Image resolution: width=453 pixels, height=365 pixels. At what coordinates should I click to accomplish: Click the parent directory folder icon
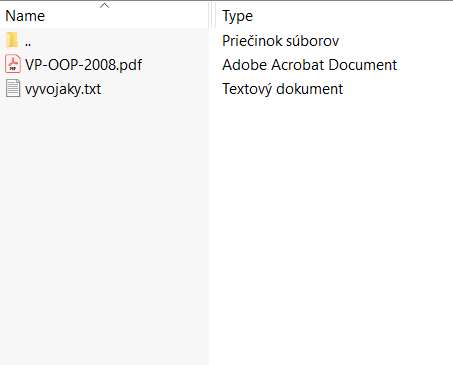(x=12, y=41)
